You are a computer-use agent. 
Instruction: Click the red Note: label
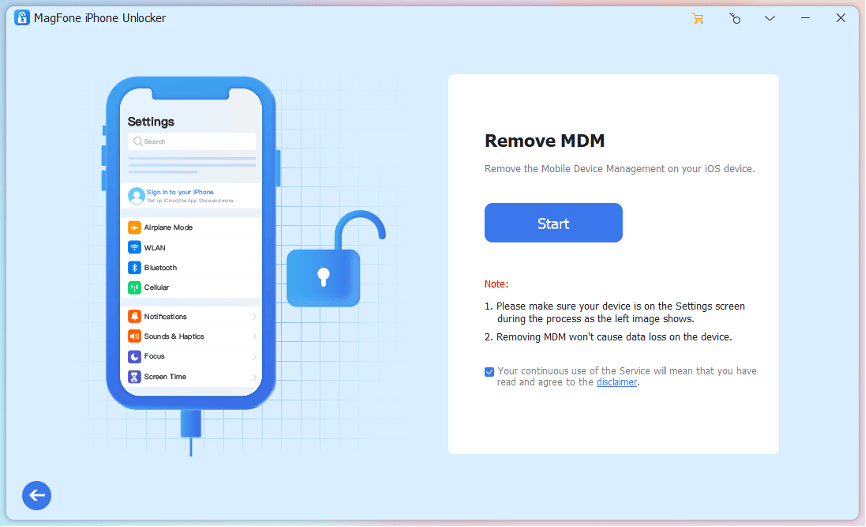pyautogui.click(x=496, y=284)
